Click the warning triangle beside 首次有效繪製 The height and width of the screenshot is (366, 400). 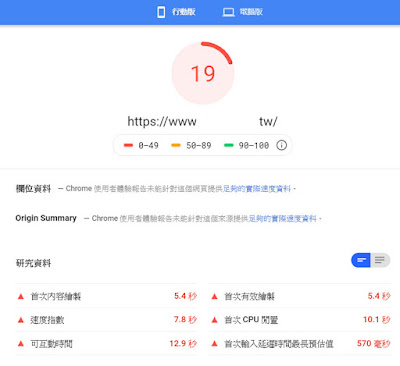(214, 296)
